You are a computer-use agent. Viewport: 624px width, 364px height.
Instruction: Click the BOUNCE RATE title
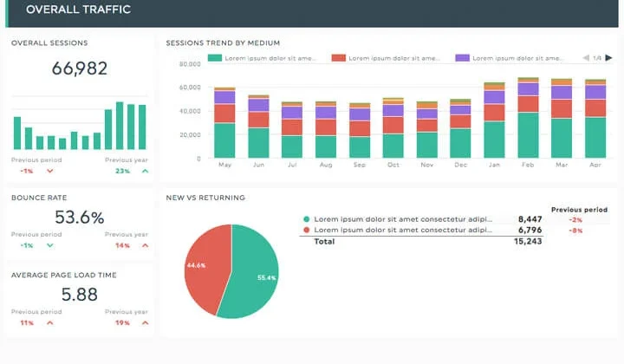tap(39, 198)
